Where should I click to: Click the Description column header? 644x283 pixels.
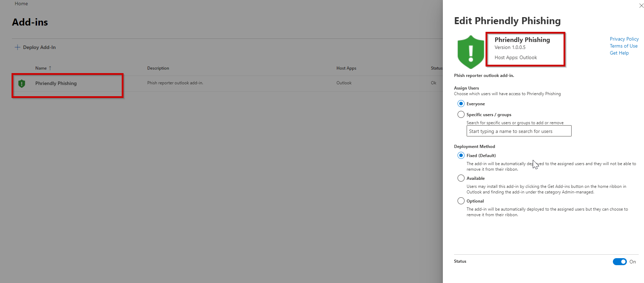(158, 68)
